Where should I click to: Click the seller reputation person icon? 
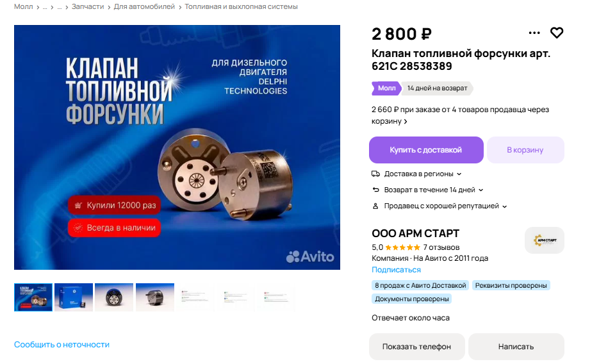tap(375, 206)
